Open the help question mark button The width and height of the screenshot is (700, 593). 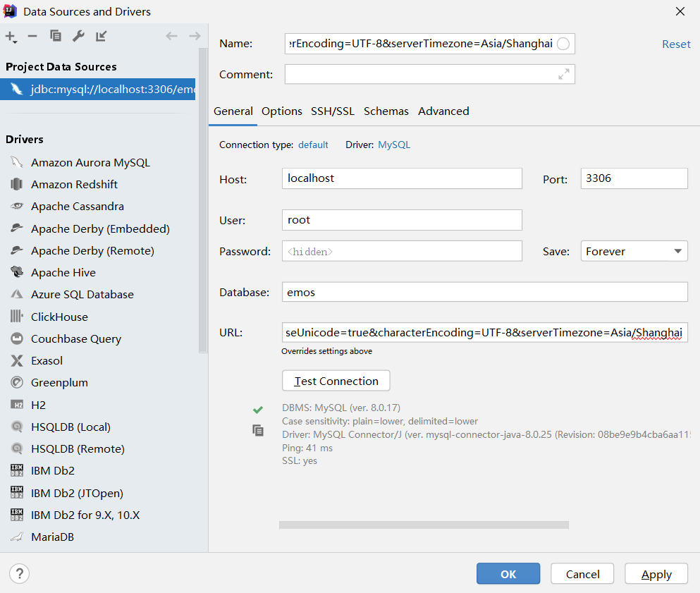[20, 573]
